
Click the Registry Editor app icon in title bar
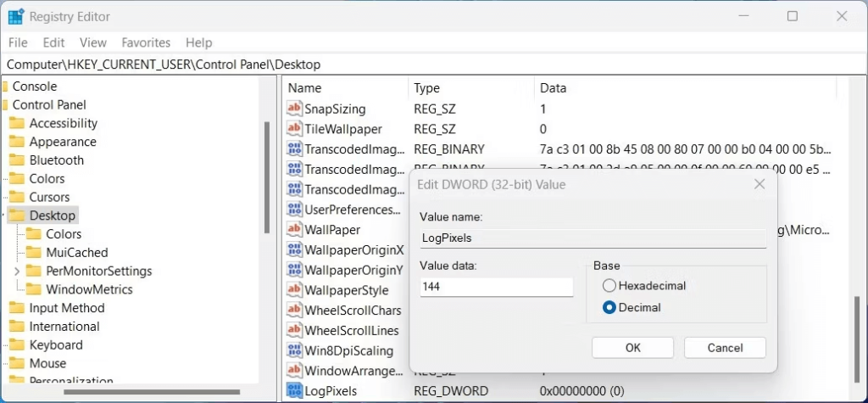[16, 16]
